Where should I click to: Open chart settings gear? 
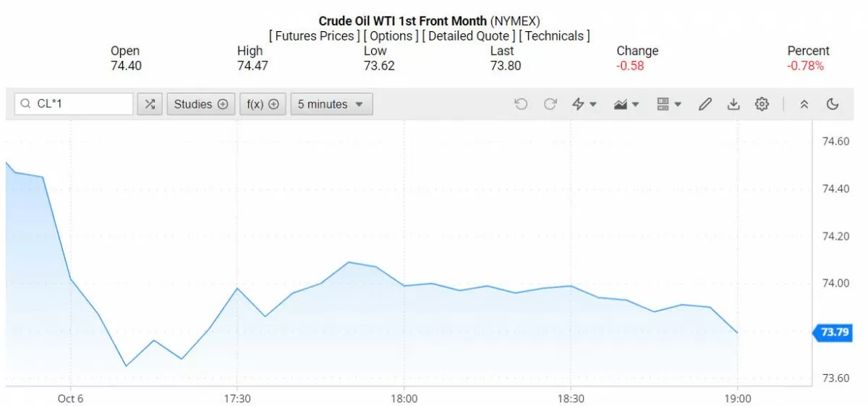762,104
